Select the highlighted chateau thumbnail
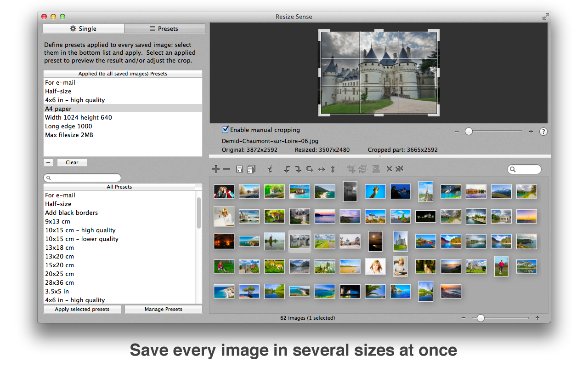The width and height of the screenshot is (588, 368). [x=300, y=241]
